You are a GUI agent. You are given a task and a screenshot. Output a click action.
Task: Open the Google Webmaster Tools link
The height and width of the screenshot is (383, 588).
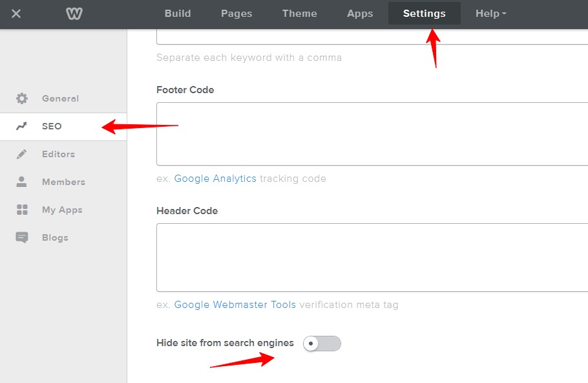pyautogui.click(x=235, y=305)
